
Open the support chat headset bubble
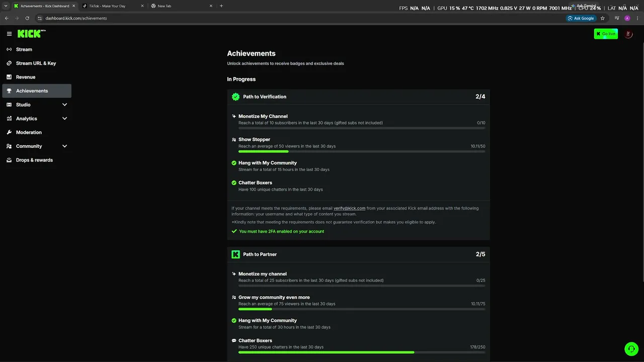pyautogui.click(x=631, y=349)
